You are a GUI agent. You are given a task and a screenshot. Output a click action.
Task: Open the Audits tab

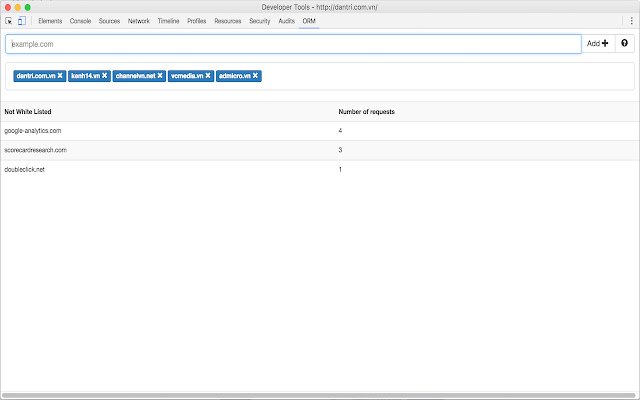tap(287, 21)
